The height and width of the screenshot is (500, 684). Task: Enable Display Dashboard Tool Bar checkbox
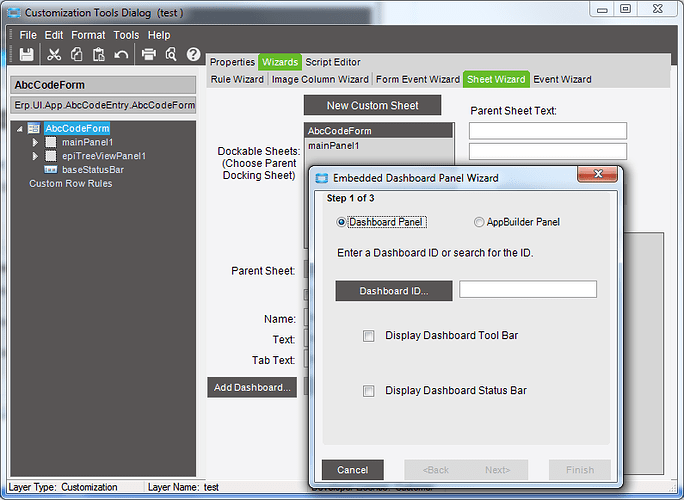(x=369, y=336)
